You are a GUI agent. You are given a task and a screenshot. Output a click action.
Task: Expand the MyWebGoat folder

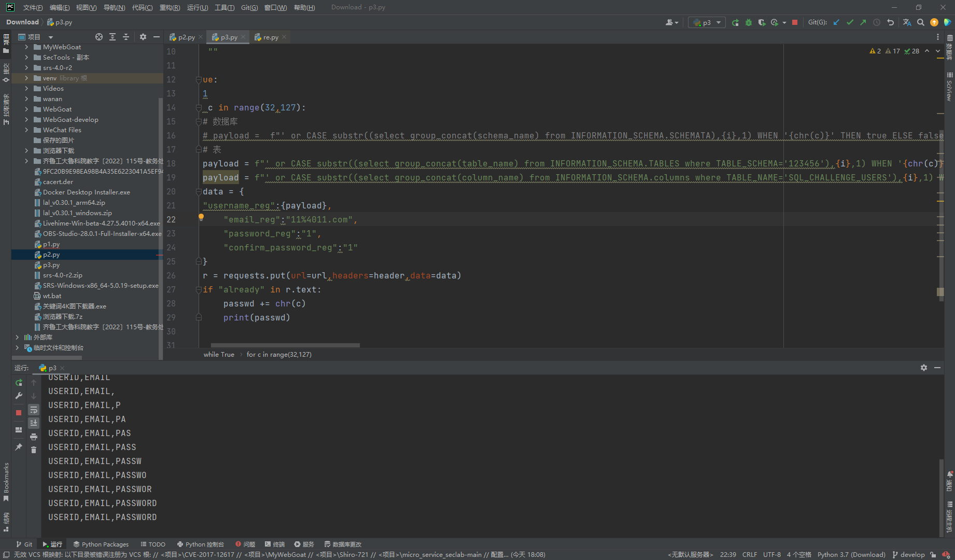(x=26, y=47)
